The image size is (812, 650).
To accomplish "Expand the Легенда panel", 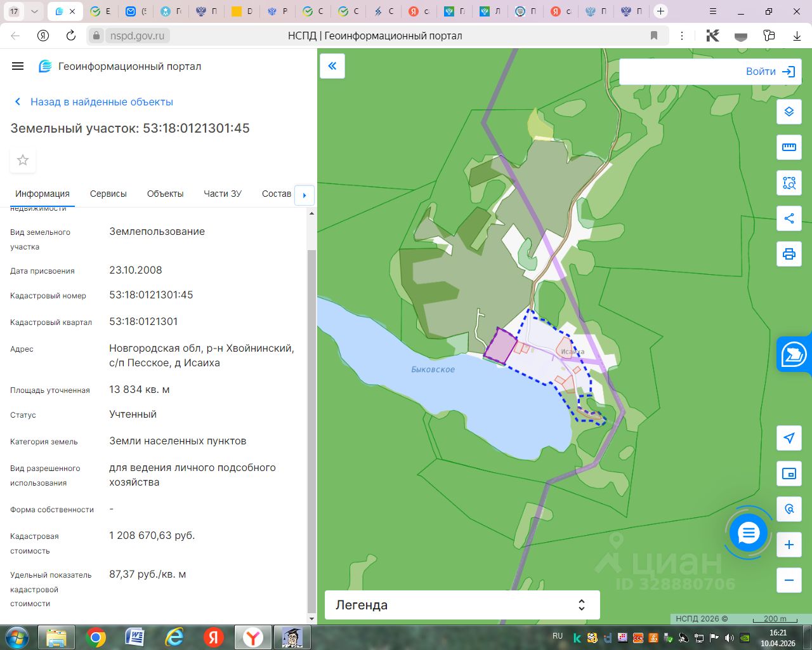I will click(x=462, y=605).
